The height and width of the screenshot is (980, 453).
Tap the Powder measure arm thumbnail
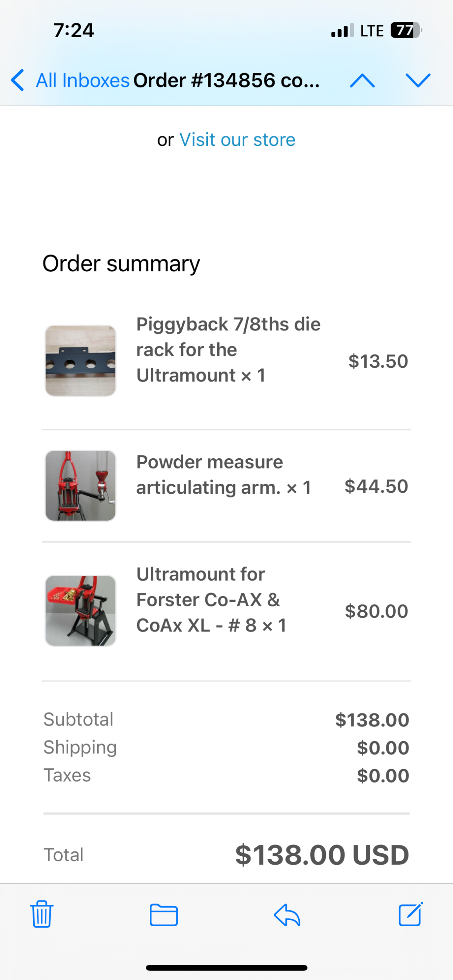[80, 486]
